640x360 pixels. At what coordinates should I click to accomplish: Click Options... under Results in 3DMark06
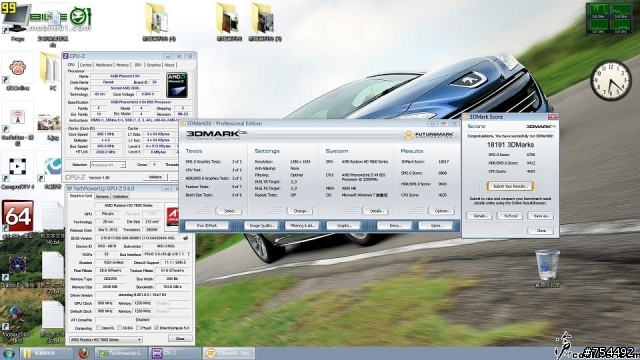[442, 211]
